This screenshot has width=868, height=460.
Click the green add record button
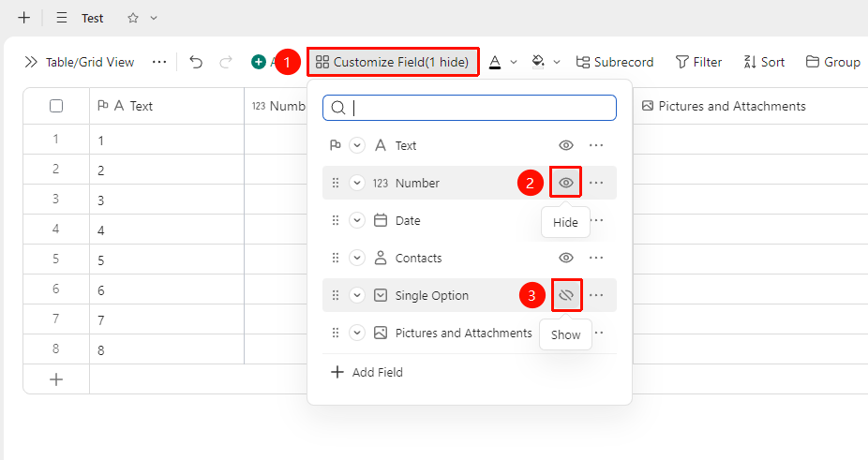coord(259,62)
